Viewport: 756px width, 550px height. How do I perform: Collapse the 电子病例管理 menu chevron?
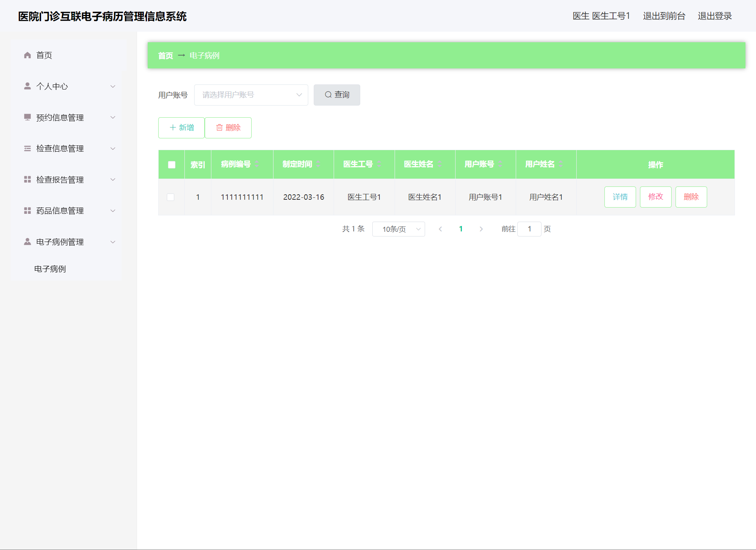click(113, 242)
